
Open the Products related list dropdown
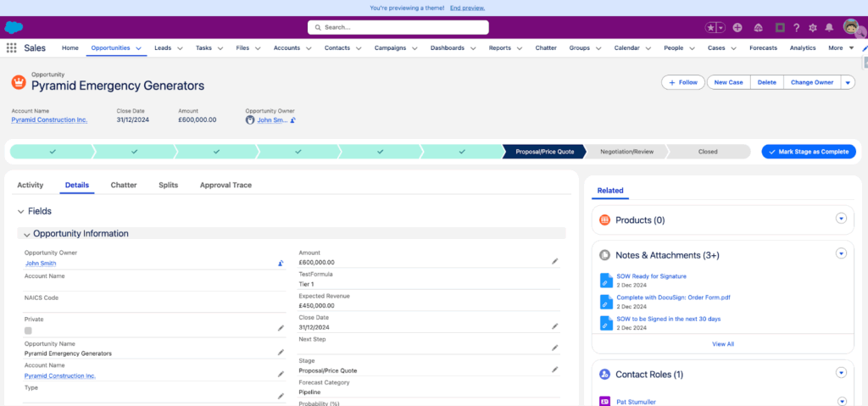[x=841, y=218]
